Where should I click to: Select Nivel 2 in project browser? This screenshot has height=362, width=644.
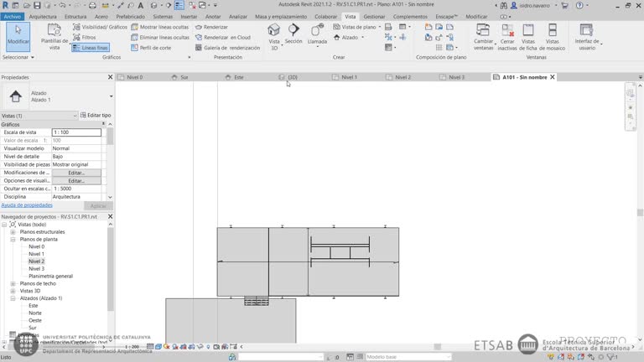(x=37, y=261)
